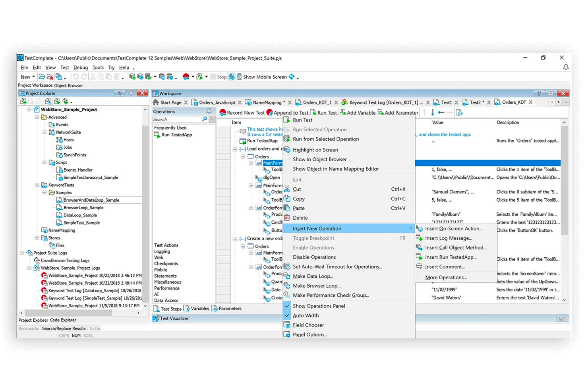Screen dimensions: 588x392
Task: Collapse the KeywordTests node
Action: tap(37, 185)
